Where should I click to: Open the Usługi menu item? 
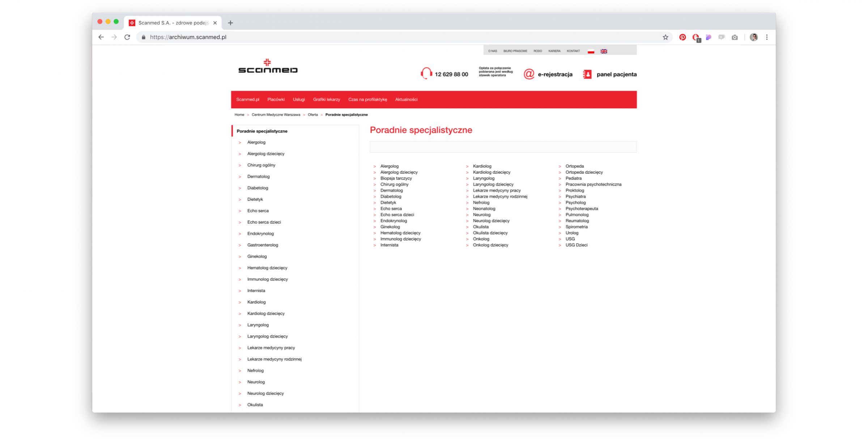(x=299, y=100)
